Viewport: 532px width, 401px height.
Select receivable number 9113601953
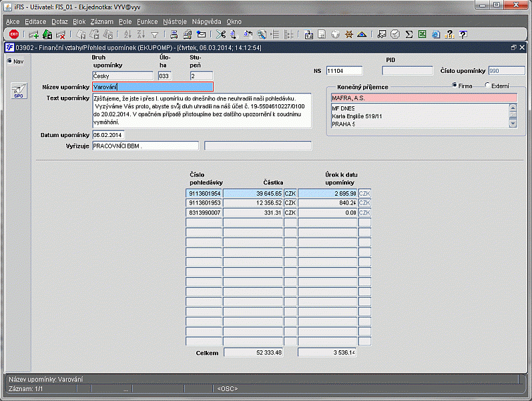tap(204, 203)
